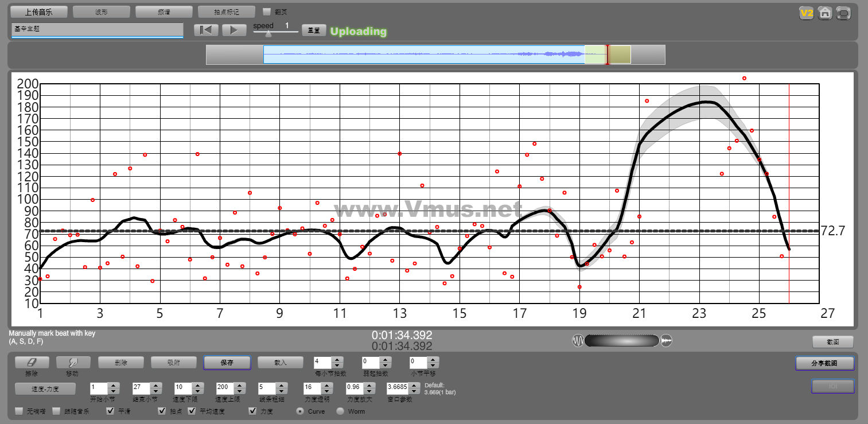Increase the 速度上限 tempo upper limit
Screen dimensions: 868x424
(239, 386)
